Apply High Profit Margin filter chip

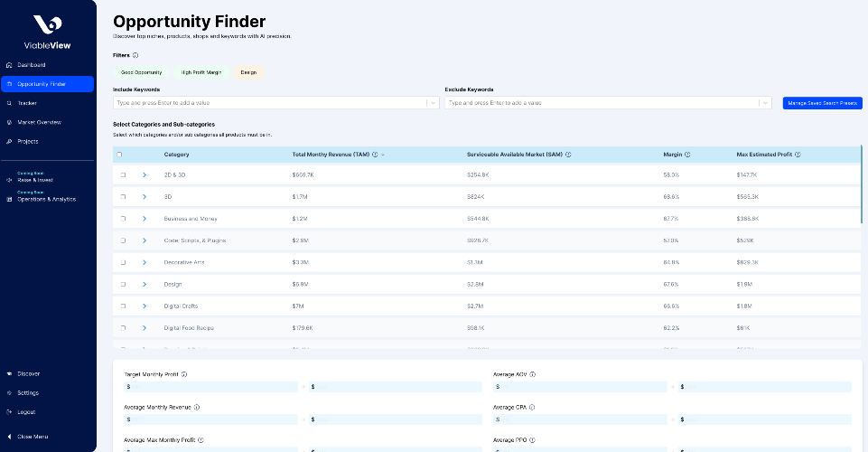point(201,72)
